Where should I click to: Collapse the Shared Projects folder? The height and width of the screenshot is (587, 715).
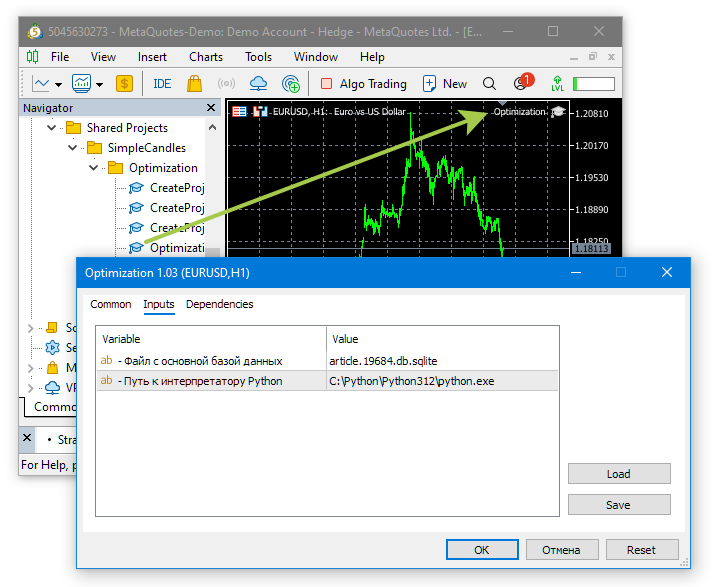point(52,128)
